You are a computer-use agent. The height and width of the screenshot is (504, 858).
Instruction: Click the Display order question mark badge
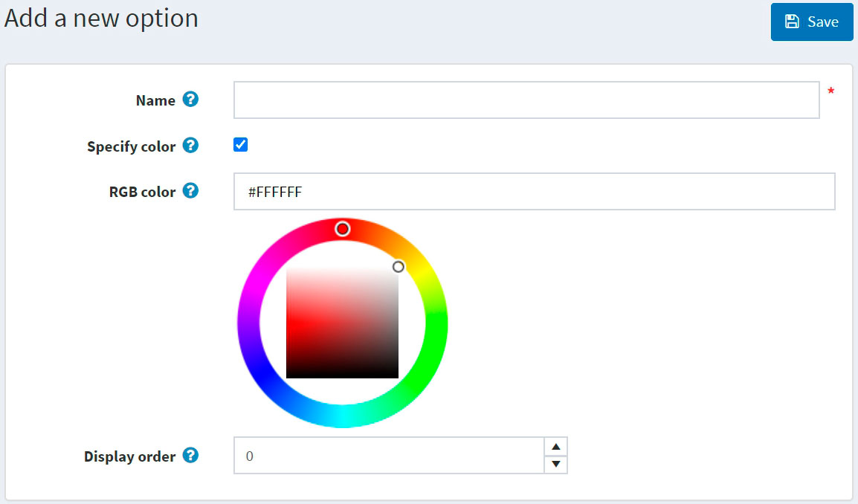point(191,456)
